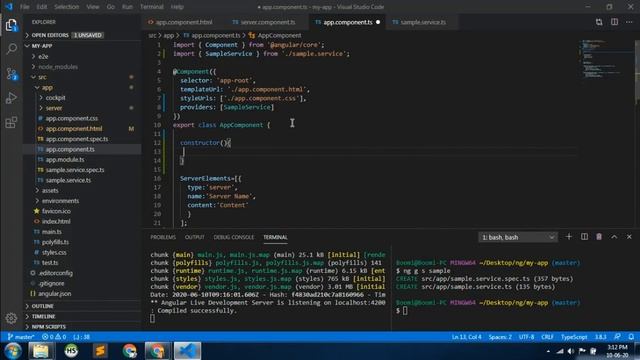The image size is (640, 360).
Task: Open the terminal selector dropdown '1: bash, bash'
Action: pyautogui.click(x=518, y=237)
